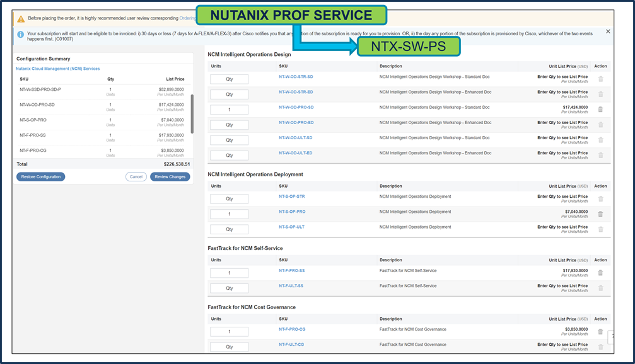Click the blue info circle icon
Viewport: 635px width, 364px height.
(20, 35)
